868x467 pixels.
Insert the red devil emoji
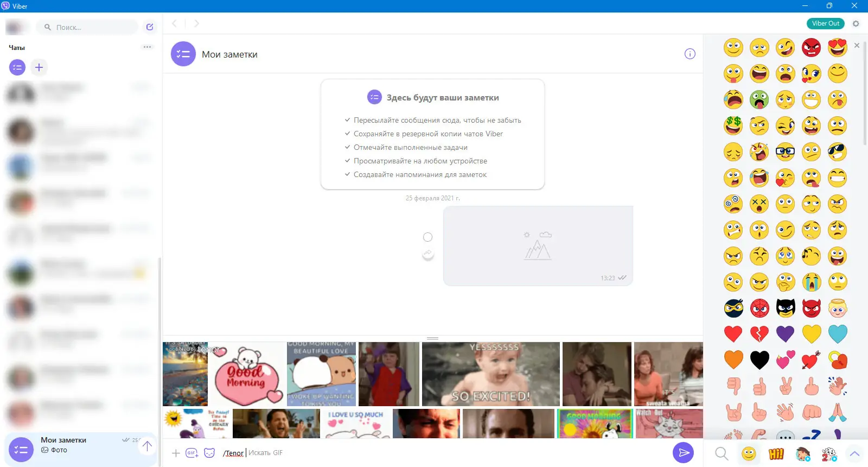point(812,308)
